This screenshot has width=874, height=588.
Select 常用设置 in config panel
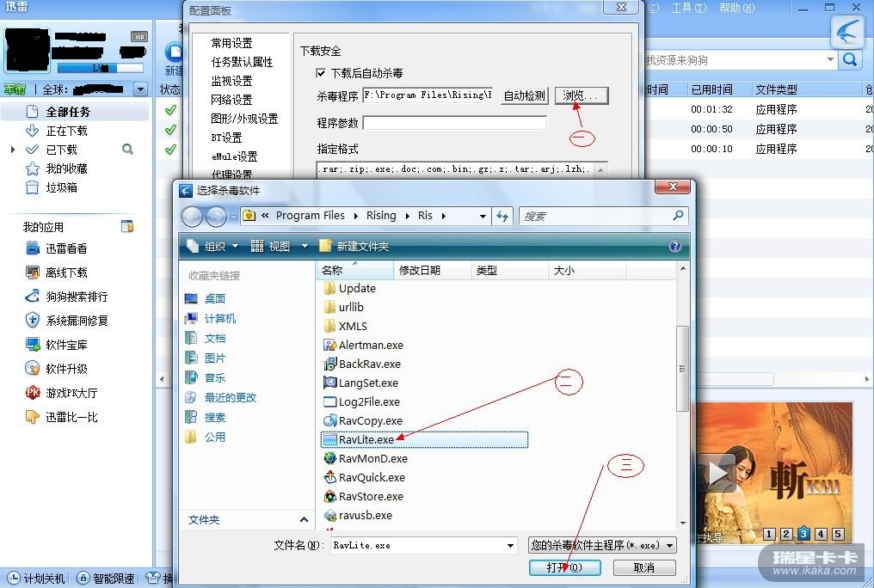(x=232, y=43)
